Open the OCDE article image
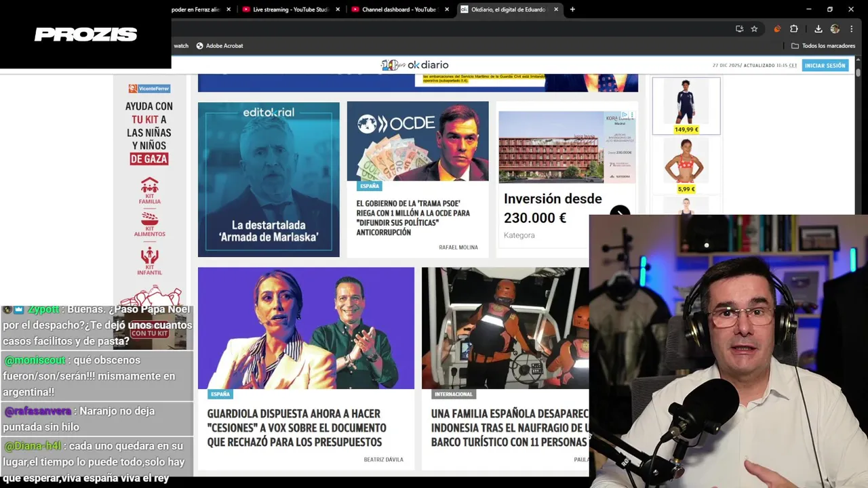This screenshot has height=488, width=868. (418, 141)
